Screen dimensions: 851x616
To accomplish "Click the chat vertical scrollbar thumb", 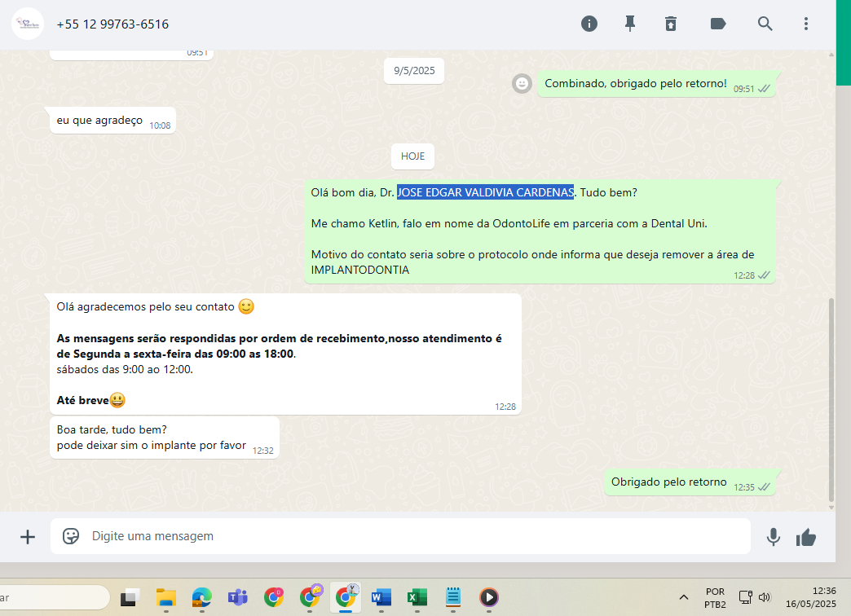I will [831, 399].
